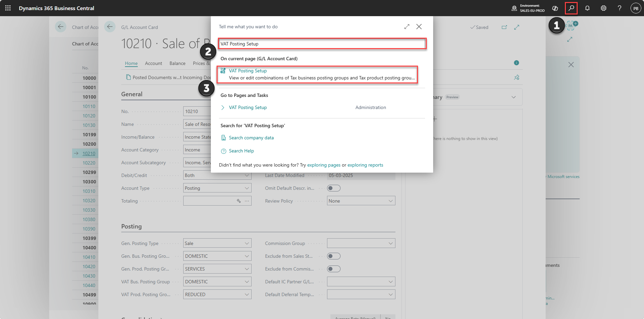Click Search company data link
The width and height of the screenshot is (644, 319).
(251, 138)
